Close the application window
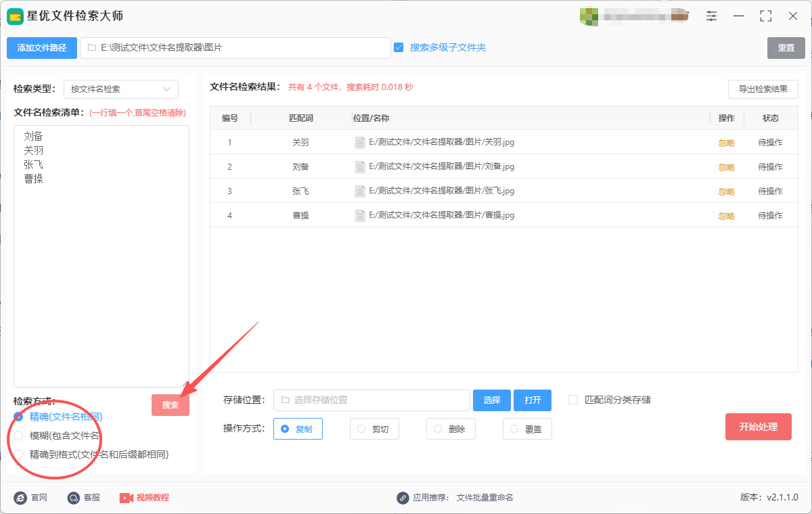The height and width of the screenshot is (514, 812). pos(793,16)
